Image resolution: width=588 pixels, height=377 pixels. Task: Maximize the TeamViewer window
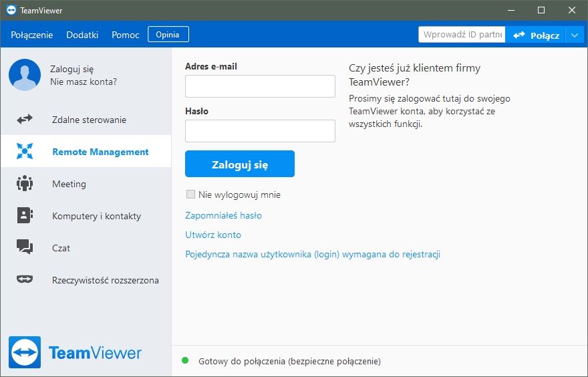(541, 10)
